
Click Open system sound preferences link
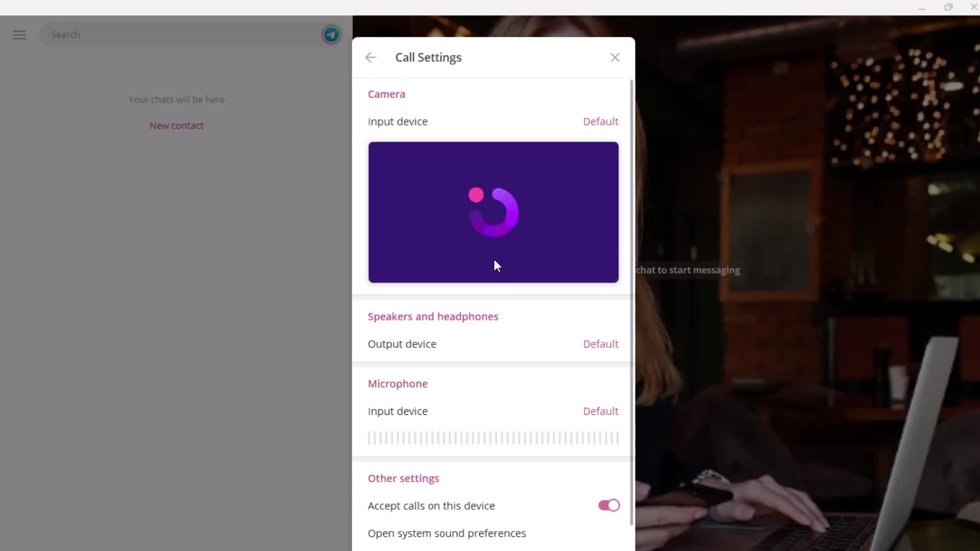[x=447, y=533]
